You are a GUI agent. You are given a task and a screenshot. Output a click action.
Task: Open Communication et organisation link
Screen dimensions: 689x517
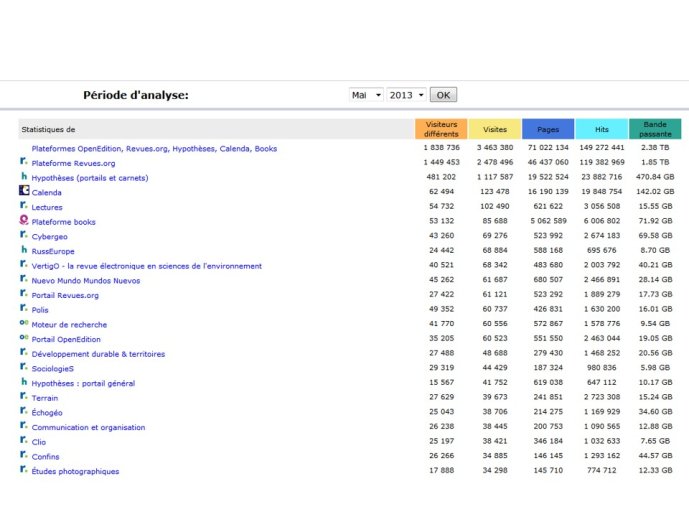click(x=88, y=427)
